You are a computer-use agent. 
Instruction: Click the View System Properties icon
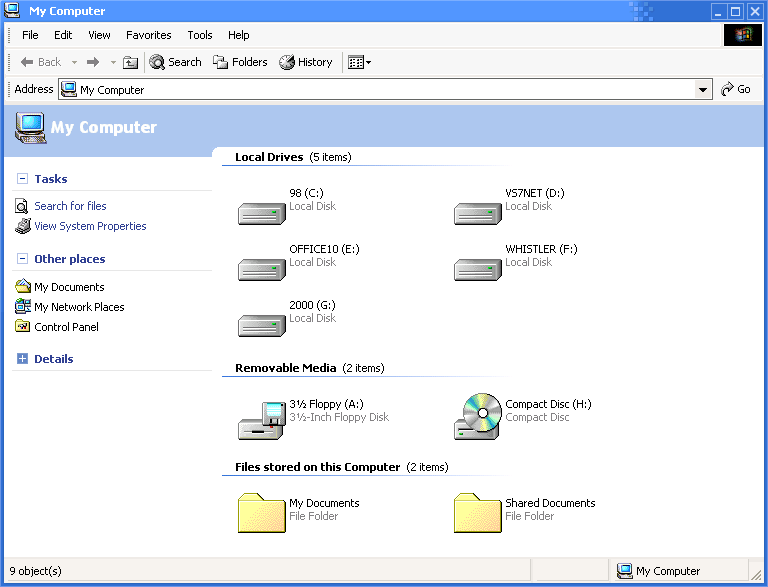[23, 226]
